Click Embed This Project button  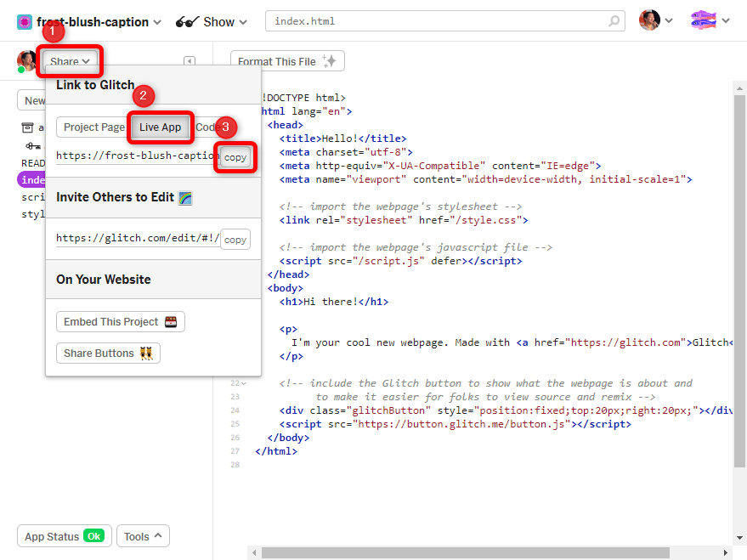pyautogui.click(x=121, y=322)
